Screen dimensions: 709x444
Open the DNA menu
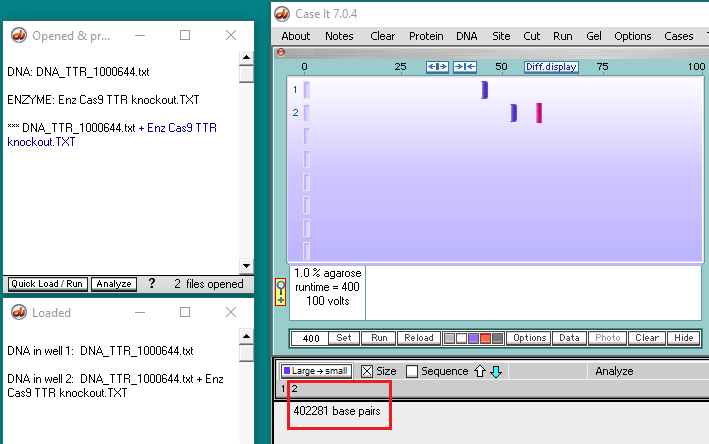(x=467, y=36)
